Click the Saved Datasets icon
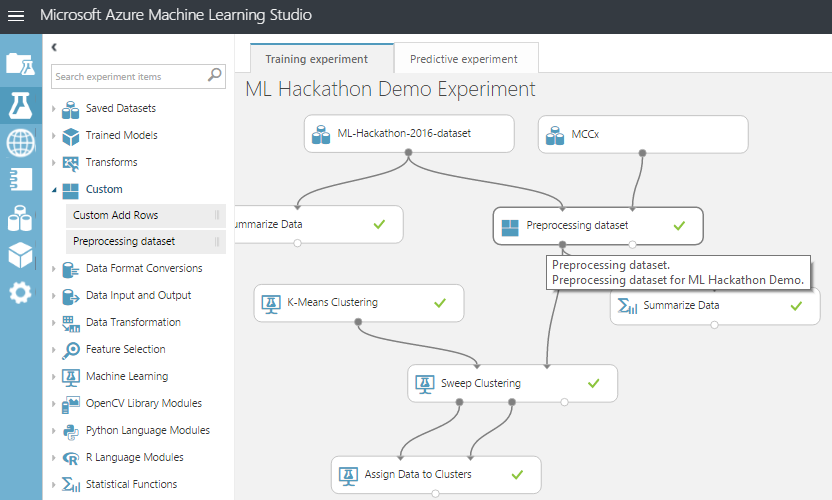 coord(71,109)
